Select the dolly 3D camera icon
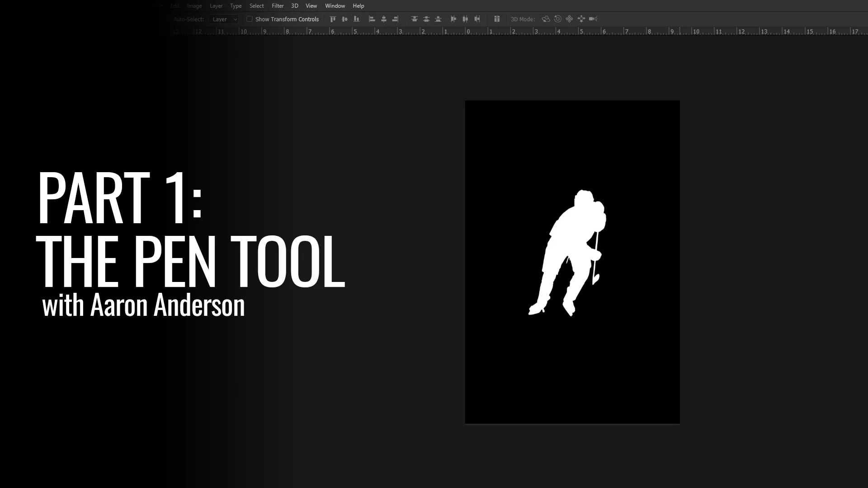 pos(593,19)
